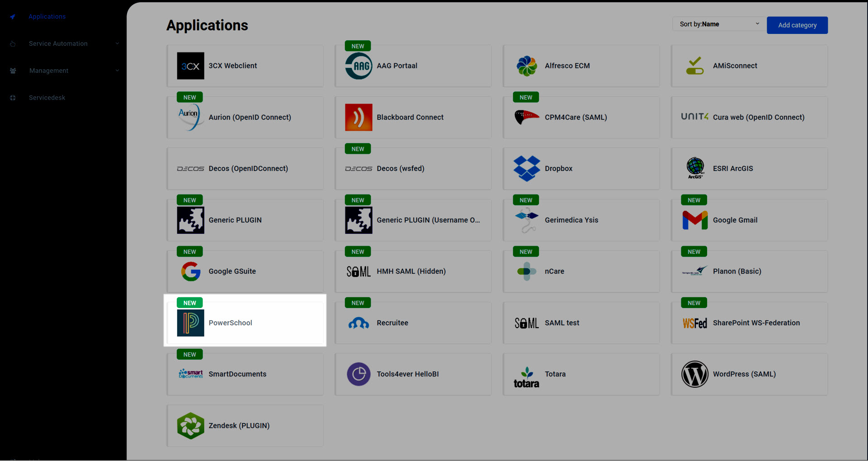This screenshot has width=868, height=461.
Task: Click the ESRI ArcGIS globe icon
Action: coord(695,168)
